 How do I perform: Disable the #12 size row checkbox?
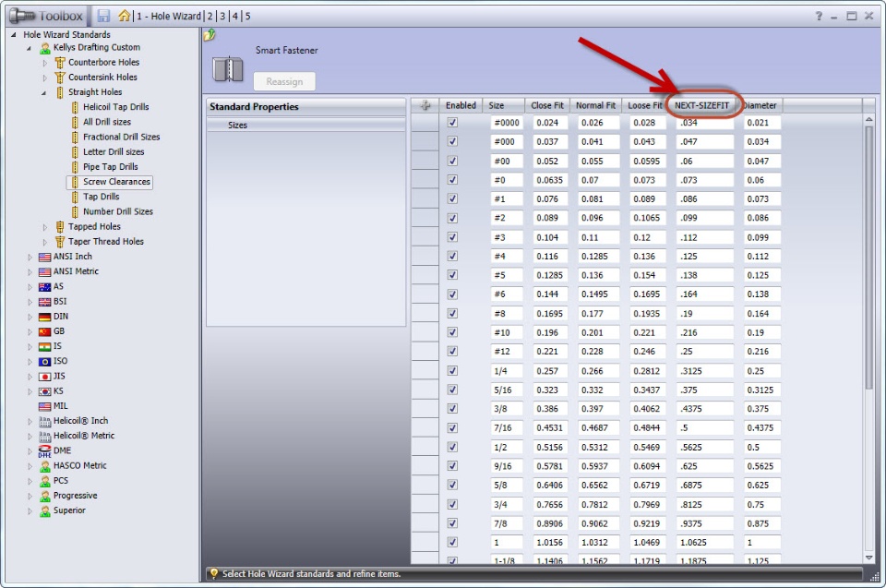(x=452, y=351)
